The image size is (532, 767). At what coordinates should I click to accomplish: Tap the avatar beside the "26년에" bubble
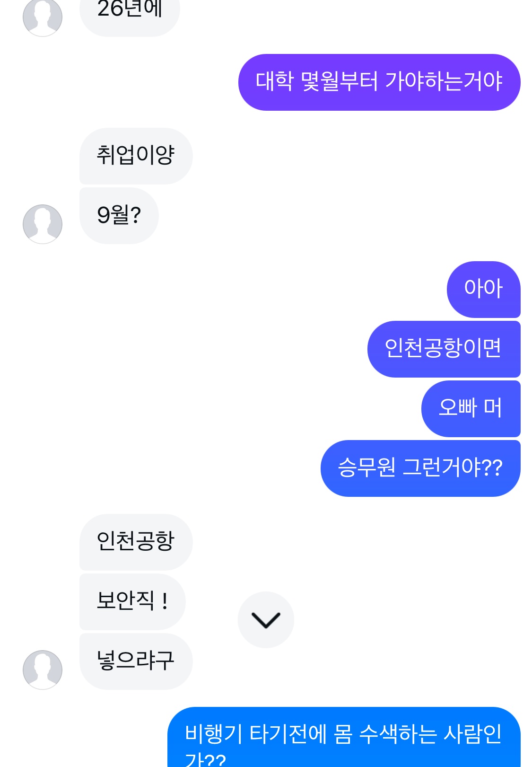point(43,17)
